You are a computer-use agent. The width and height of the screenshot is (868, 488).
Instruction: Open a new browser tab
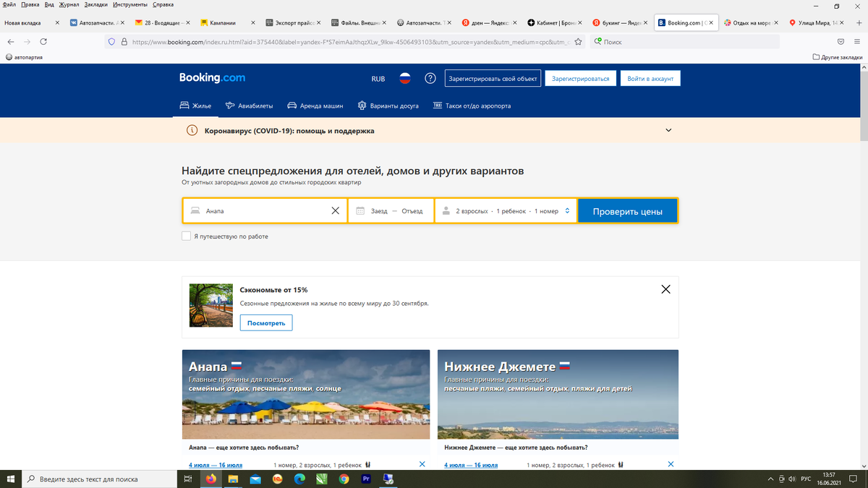click(x=859, y=22)
